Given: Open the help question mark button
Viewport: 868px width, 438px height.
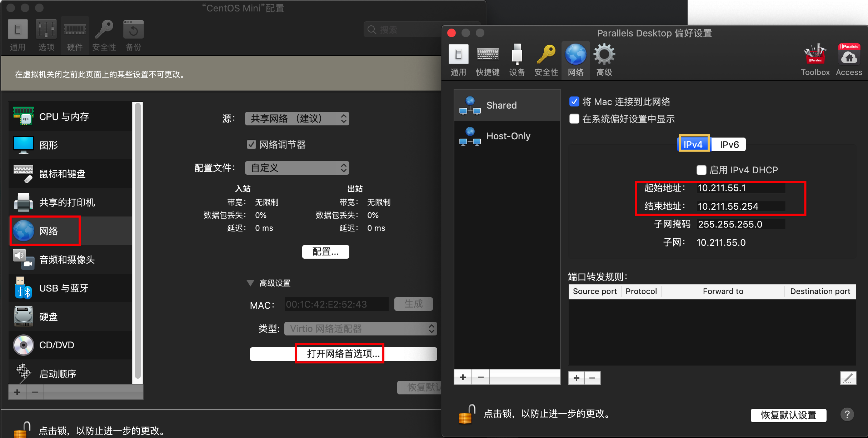Looking at the screenshot, I should (x=847, y=414).
